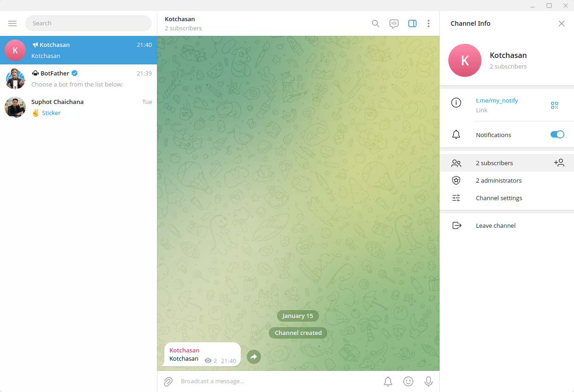This screenshot has height=392, width=574.
Task: Click the sliders icon for Channel settings
Action: [x=456, y=198]
